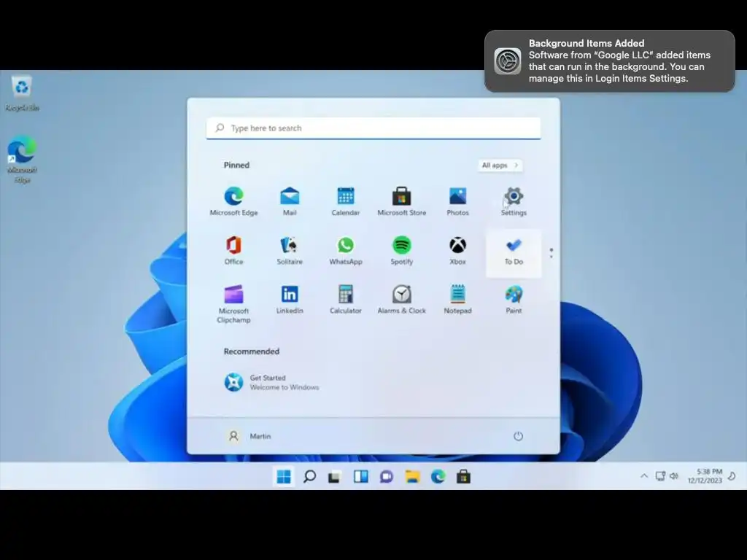
Task: Open Solitaire game
Action: point(290,251)
